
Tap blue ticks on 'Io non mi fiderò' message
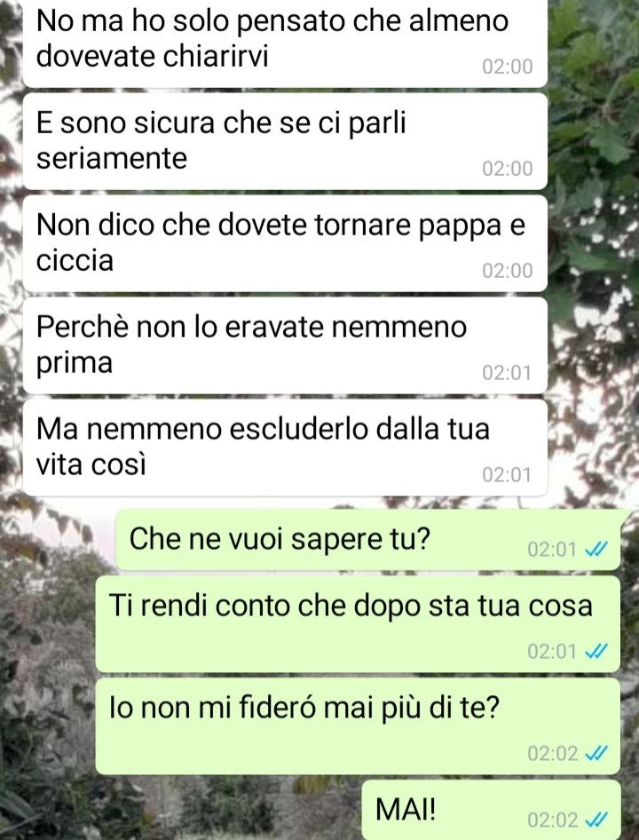click(596, 754)
